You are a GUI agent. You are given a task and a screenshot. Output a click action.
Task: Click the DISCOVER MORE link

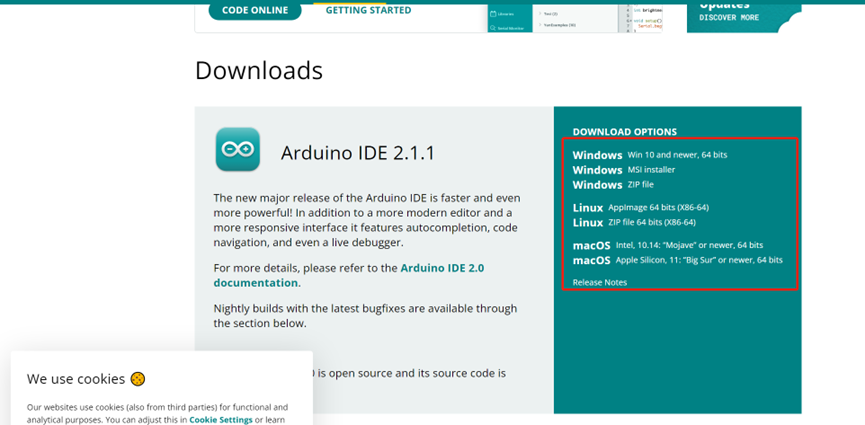[729, 18]
